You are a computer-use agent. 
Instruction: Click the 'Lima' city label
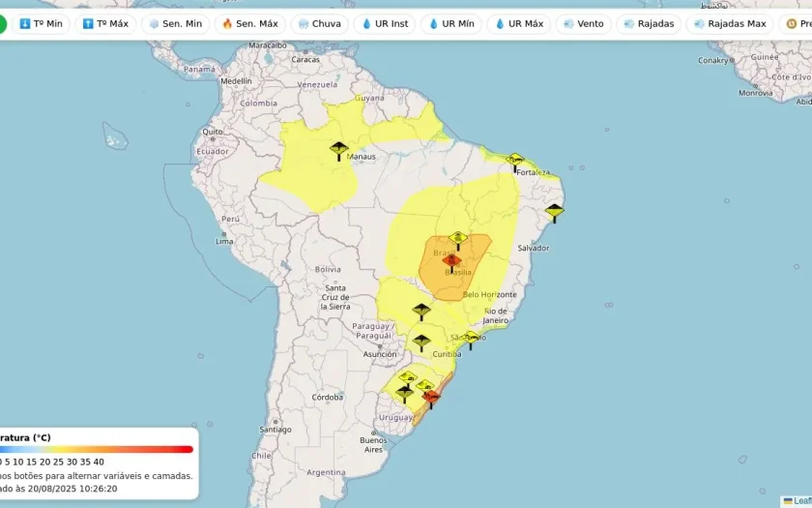[224, 241]
